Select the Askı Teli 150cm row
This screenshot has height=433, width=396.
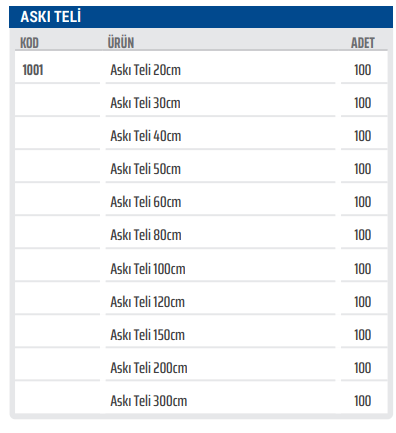[x=201, y=332]
